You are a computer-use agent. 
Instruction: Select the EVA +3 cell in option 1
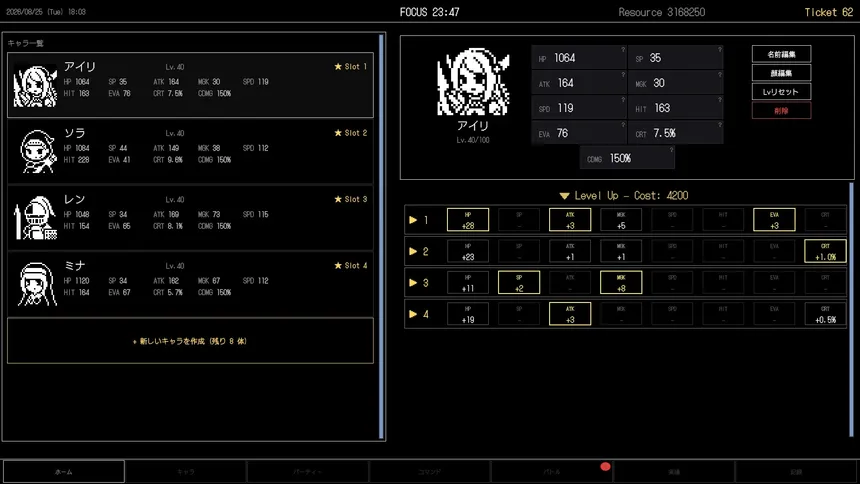coord(774,220)
